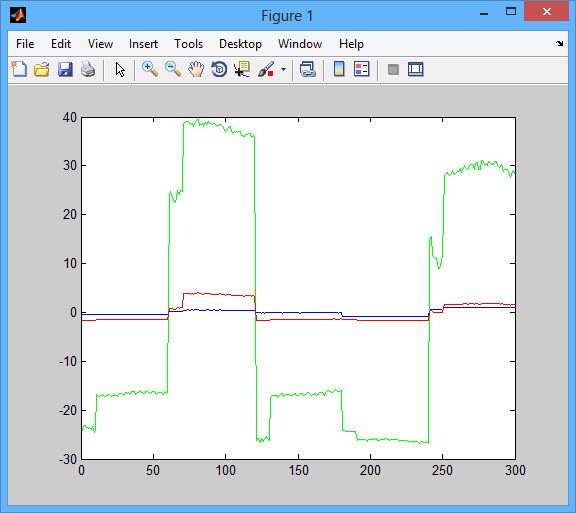576x513 pixels.
Task: Show plot tools and dock figure
Action: tap(415, 69)
